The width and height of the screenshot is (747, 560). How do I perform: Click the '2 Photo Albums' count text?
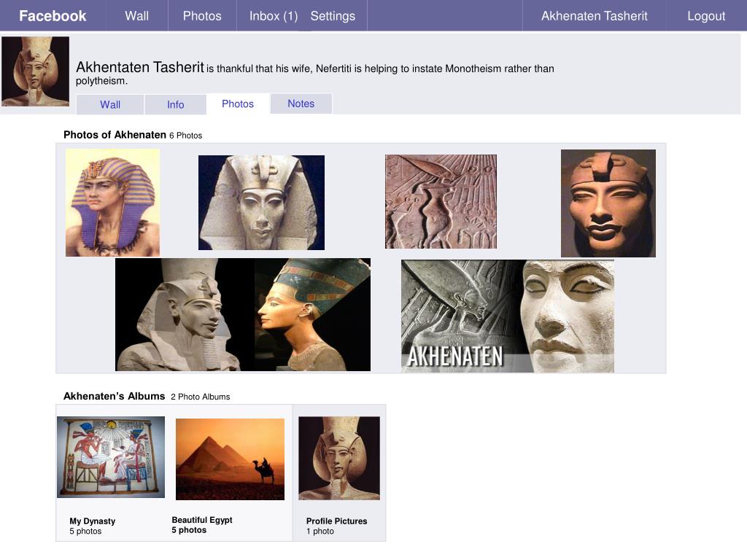tap(201, 397)
